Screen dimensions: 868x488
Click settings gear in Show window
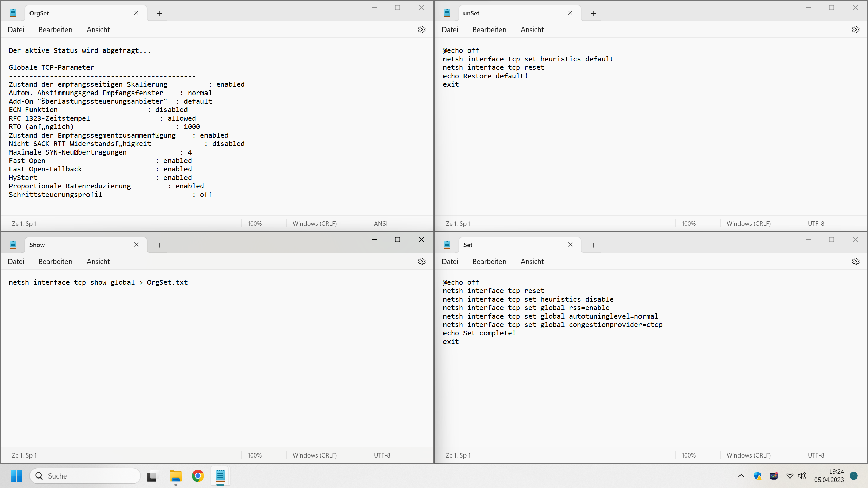[x=421, y=261]
